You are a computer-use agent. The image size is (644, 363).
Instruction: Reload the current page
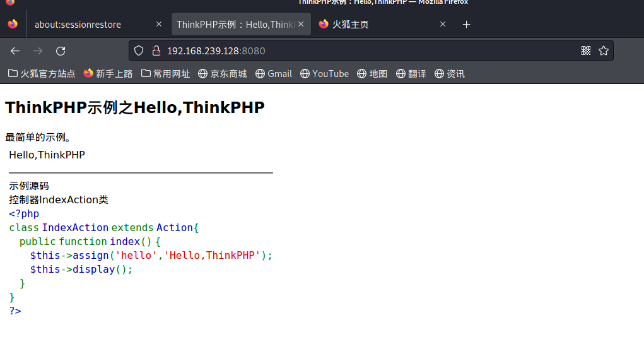coord(61,51)
